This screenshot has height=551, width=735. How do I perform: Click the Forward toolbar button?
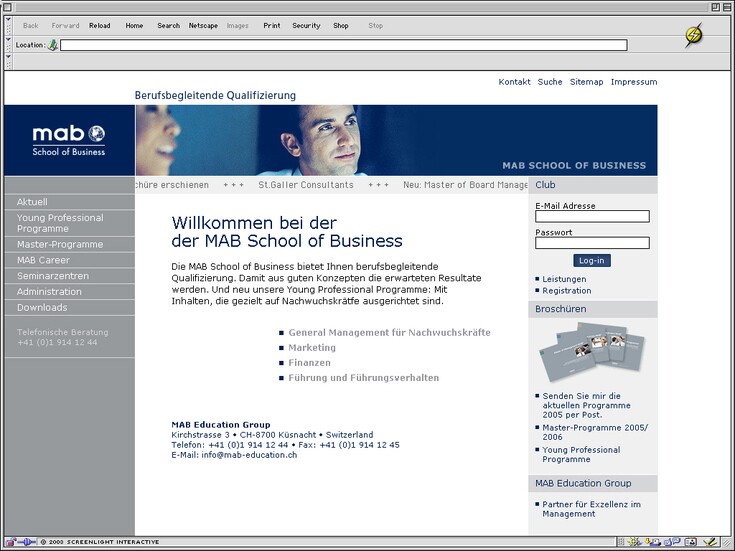pos(65,26)
